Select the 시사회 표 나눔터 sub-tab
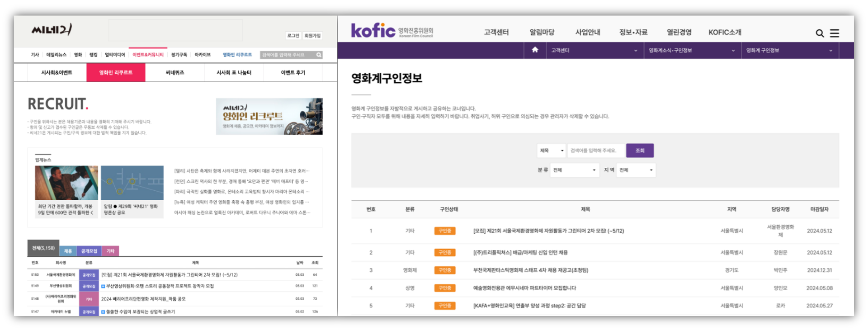 coord(234,72)
